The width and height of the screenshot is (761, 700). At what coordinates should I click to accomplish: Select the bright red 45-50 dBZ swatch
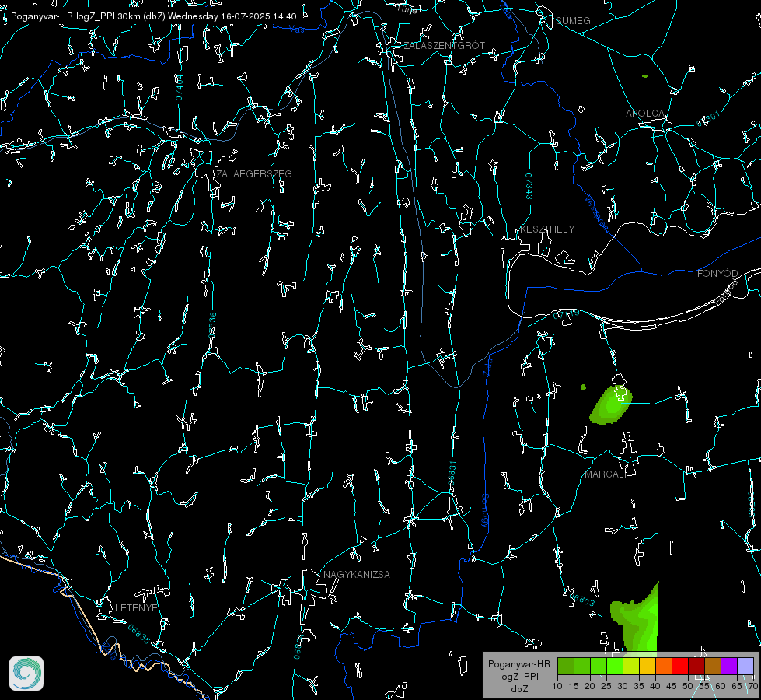click(x=680, y=666)
